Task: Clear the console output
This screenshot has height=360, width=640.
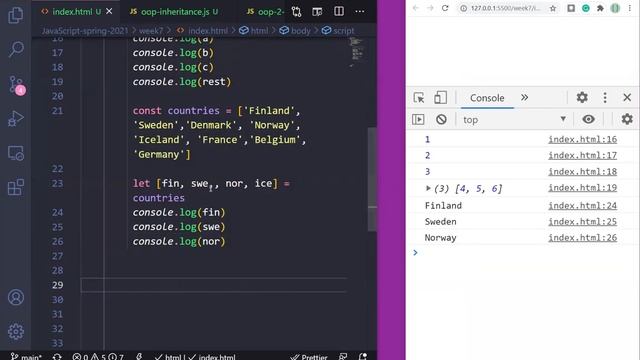Action: click(441, 119)
